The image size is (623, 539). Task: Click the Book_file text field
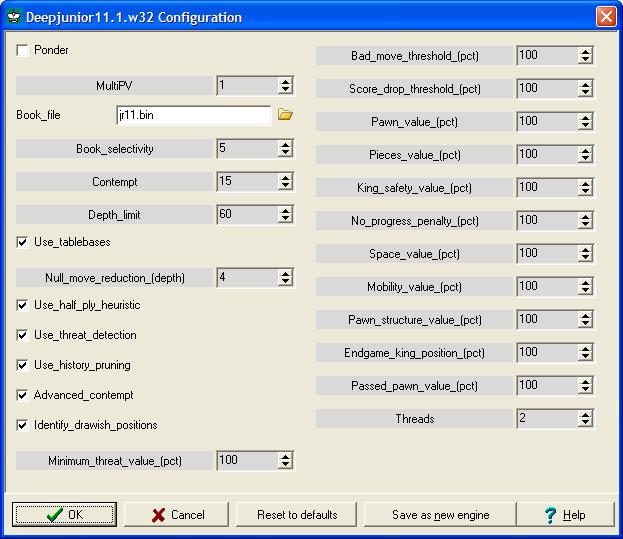coord(192,115)
